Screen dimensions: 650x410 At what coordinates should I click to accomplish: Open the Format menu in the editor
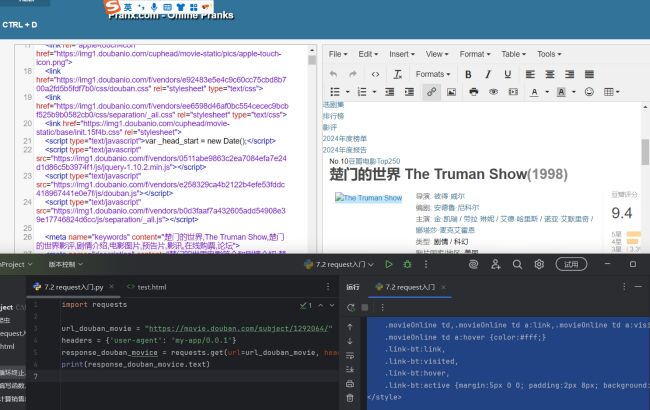pos(475,54)
